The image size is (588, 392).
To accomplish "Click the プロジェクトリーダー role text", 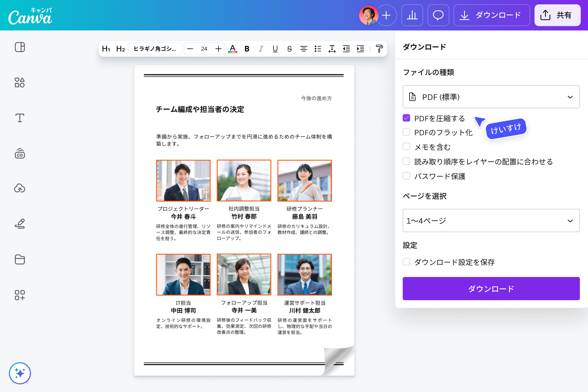I will coord(183,209).
